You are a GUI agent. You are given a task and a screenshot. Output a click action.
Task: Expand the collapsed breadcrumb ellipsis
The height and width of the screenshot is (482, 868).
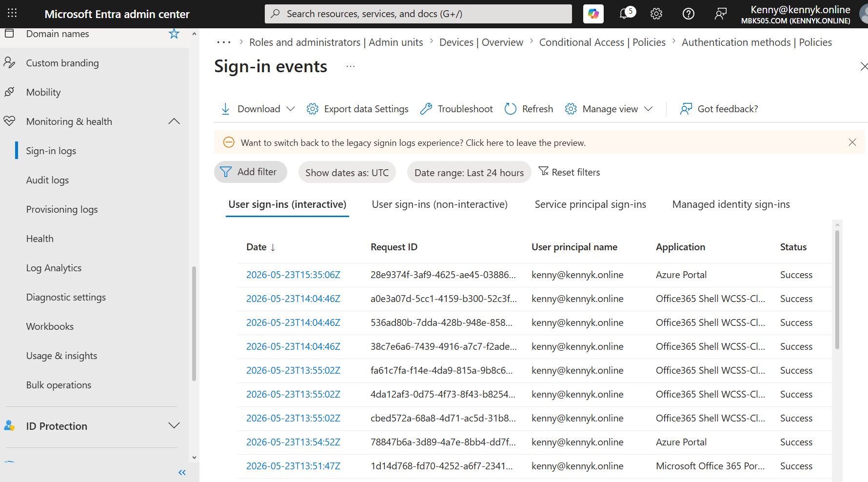pyautogui.click(x=224, y=42)
